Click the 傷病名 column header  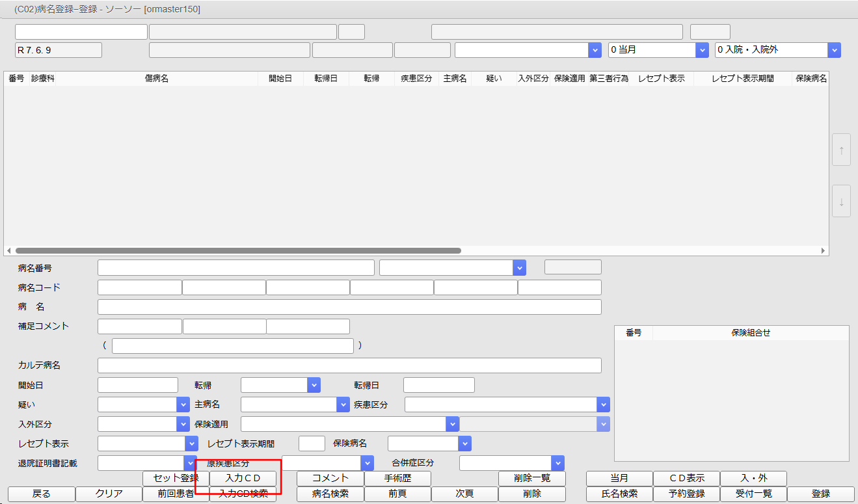pyautogui.click(x=157, y=79)
